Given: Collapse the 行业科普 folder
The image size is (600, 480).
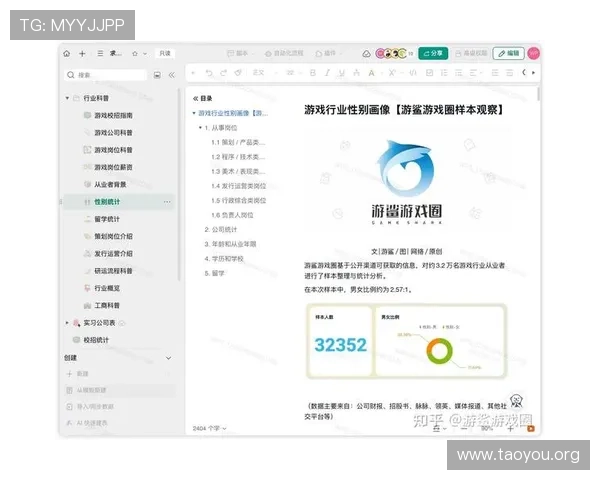Looking at the screenshot, I should pyautogui.click(x=67, y=98).
